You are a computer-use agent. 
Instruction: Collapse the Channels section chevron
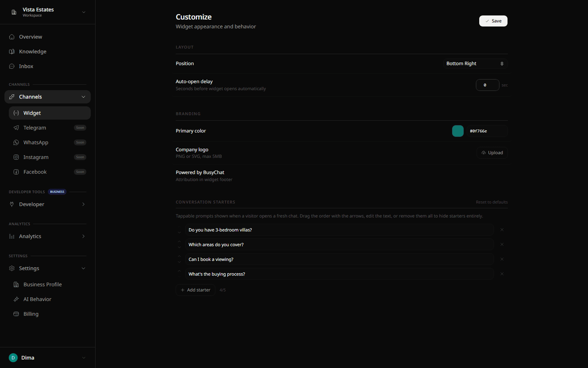click(x=83, y=97)
